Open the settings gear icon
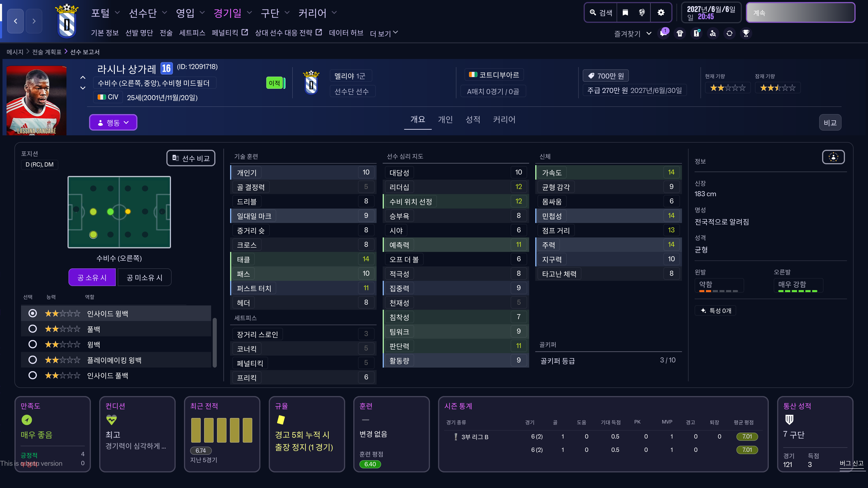 (x=661, y=13)
